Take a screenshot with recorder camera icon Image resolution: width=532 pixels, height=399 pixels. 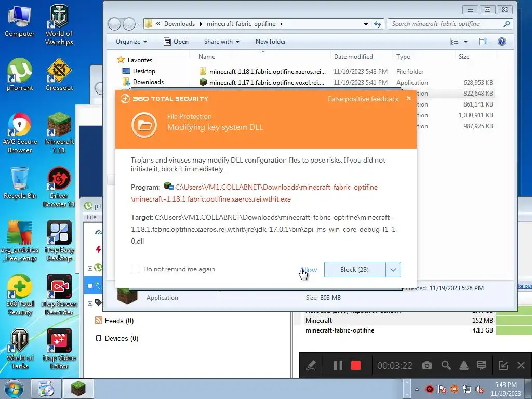tap(427, 365)
